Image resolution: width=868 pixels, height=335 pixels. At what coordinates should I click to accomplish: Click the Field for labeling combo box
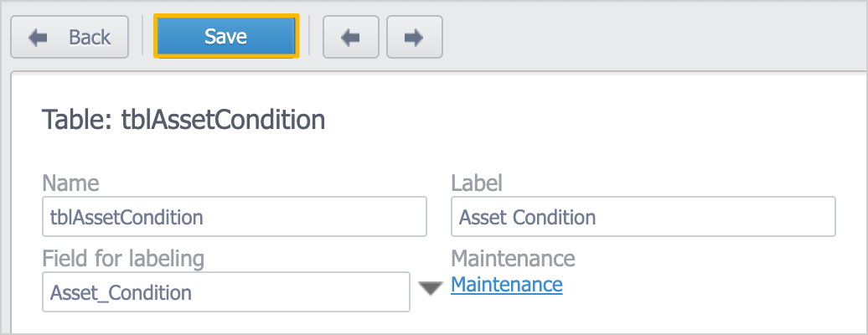[226, 291]
